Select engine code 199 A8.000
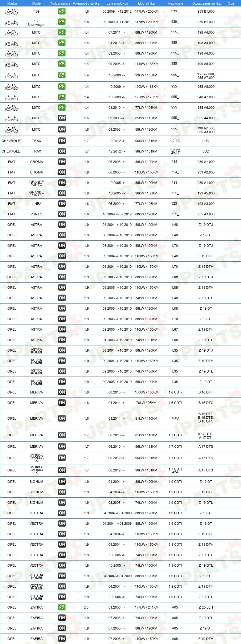Viewport: 241px width, 644px height. 206,64
